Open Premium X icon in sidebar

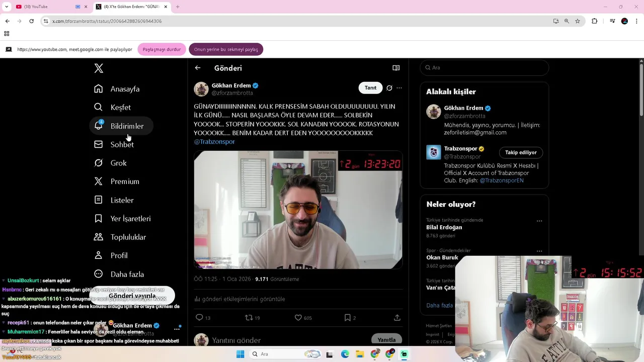coord(99,182)
